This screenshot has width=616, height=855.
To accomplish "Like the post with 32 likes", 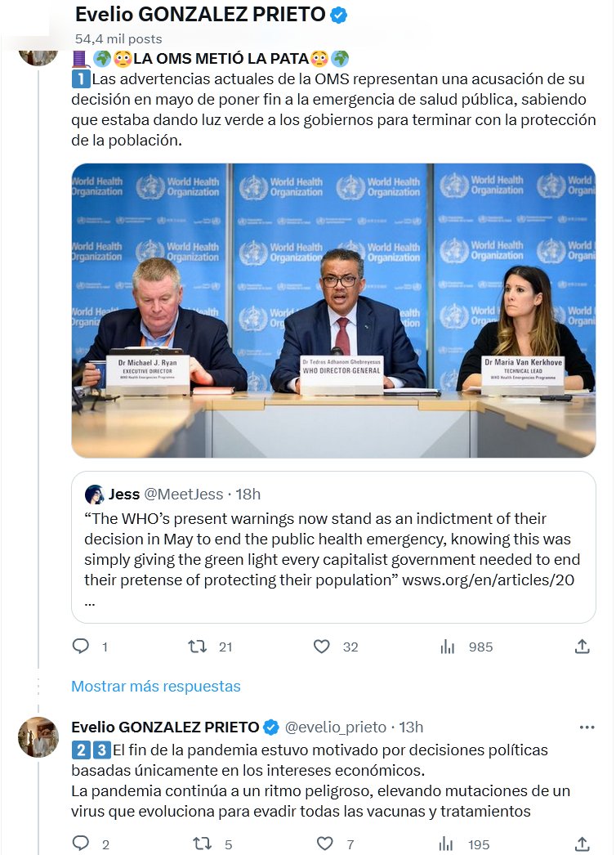I will 323,647.
